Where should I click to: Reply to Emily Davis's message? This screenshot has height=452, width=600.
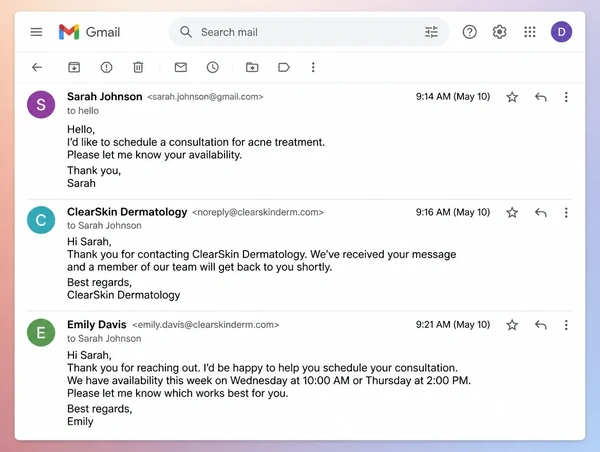click(x=540, y=325)
